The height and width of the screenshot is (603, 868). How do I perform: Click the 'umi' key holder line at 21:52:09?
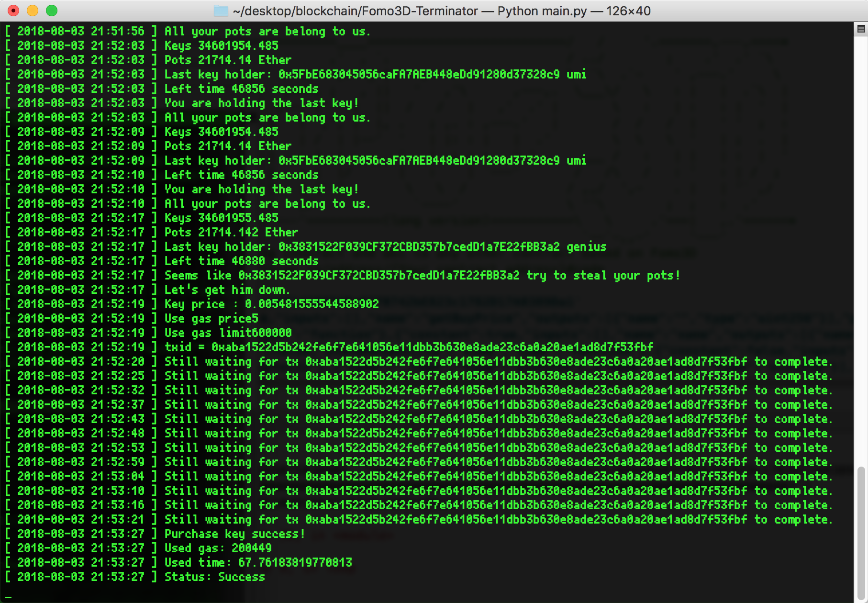(x=296, y=160)
